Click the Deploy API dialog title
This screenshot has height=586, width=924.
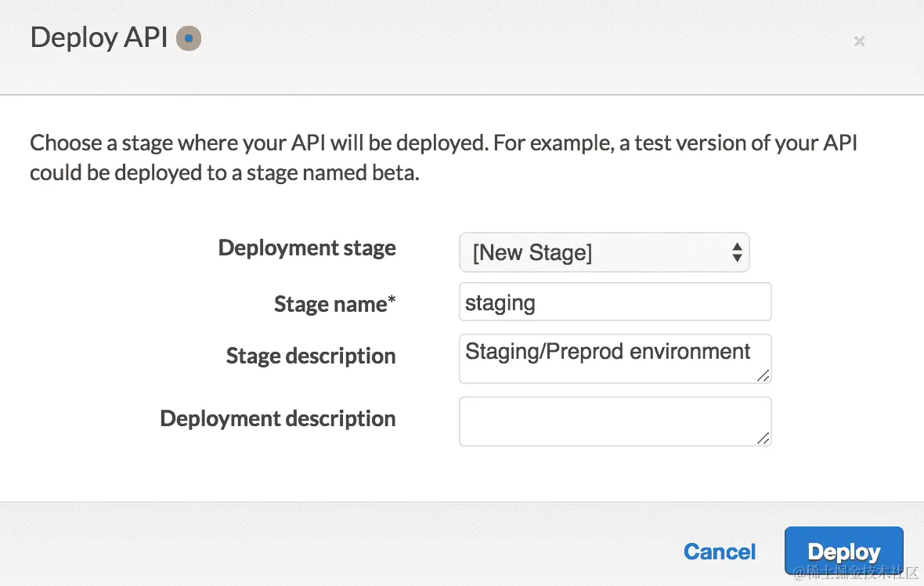(99, 38)
